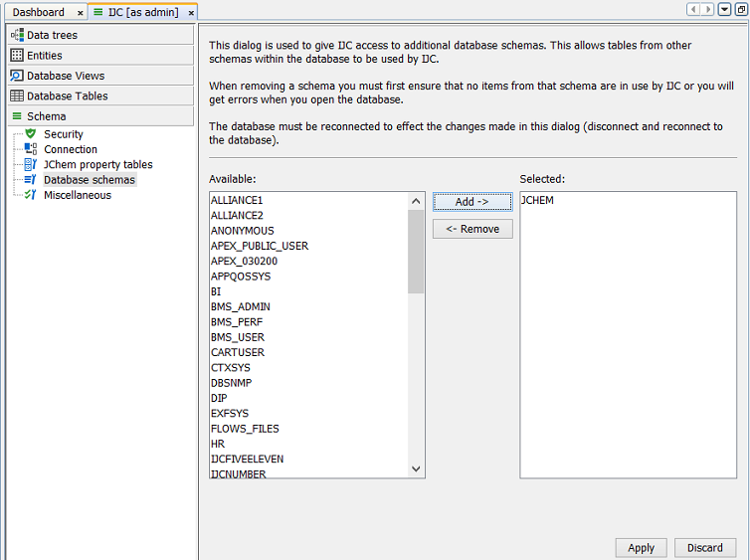Click the Security shield icon
Screen dimensions: 750x560
pyautogui.click(x=30, y=134)
